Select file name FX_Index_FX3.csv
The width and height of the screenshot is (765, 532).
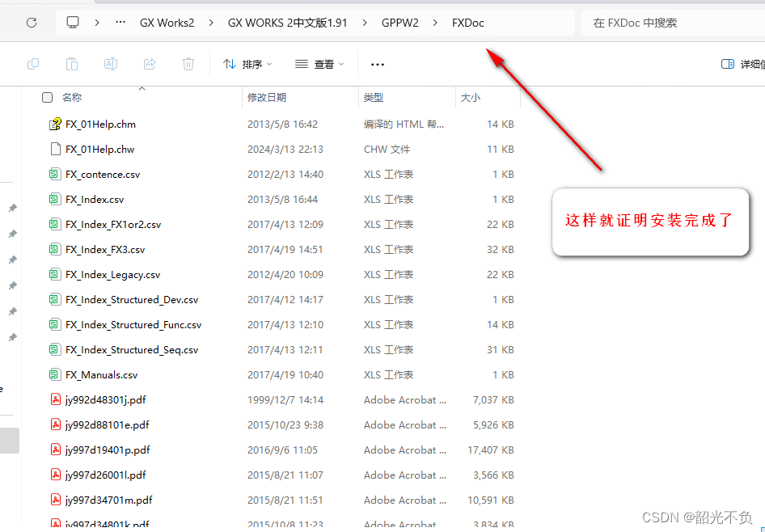(105, 250)
